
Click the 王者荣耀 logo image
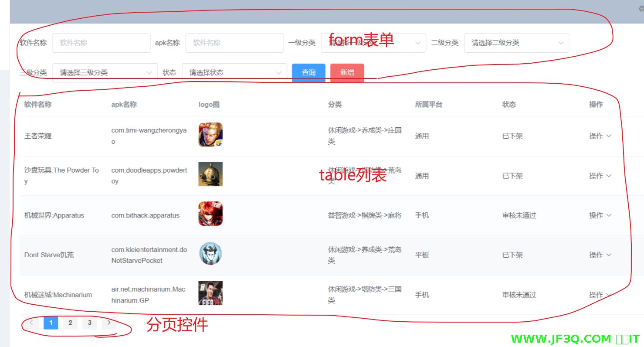(211, 134)
